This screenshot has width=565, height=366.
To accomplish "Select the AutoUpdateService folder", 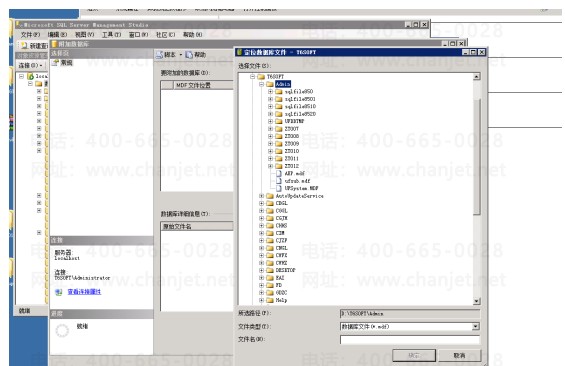I will (299, 196).
